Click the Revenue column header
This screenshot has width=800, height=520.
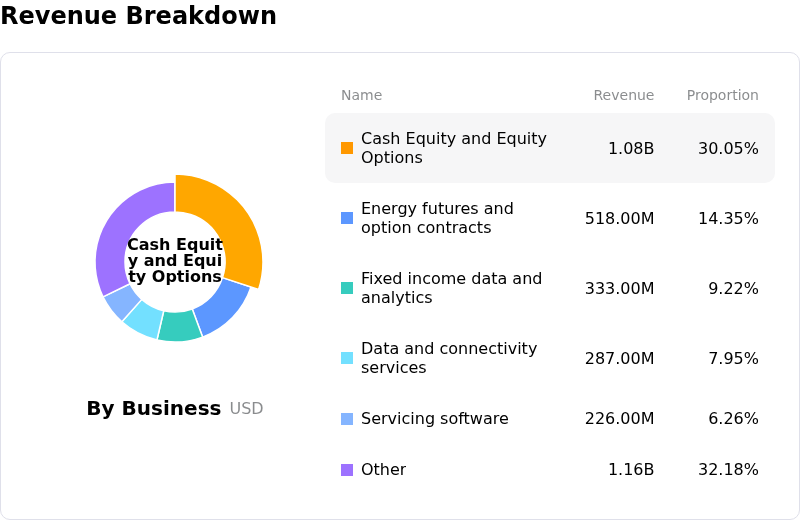pyautogui.click(x=623, y=95)
